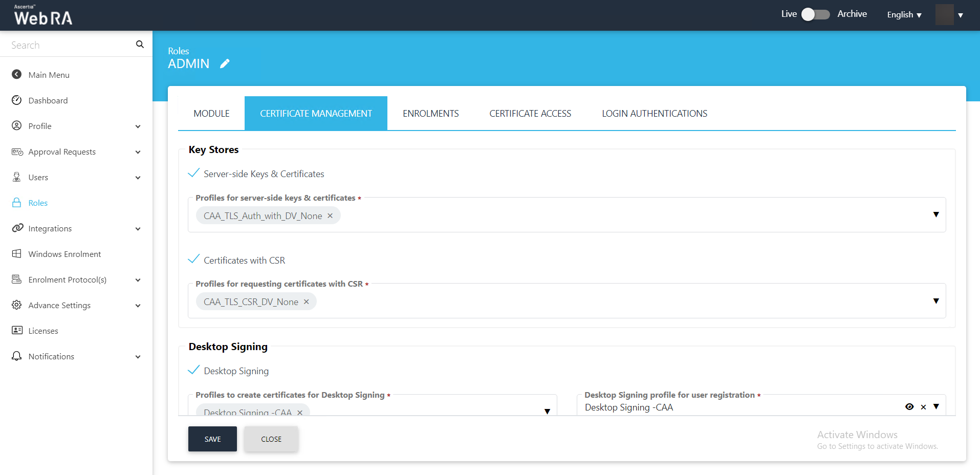Viewport: 980px width, 475px height.
Task: Click the Roles padlock icon
Action: [x=17, y=203]
